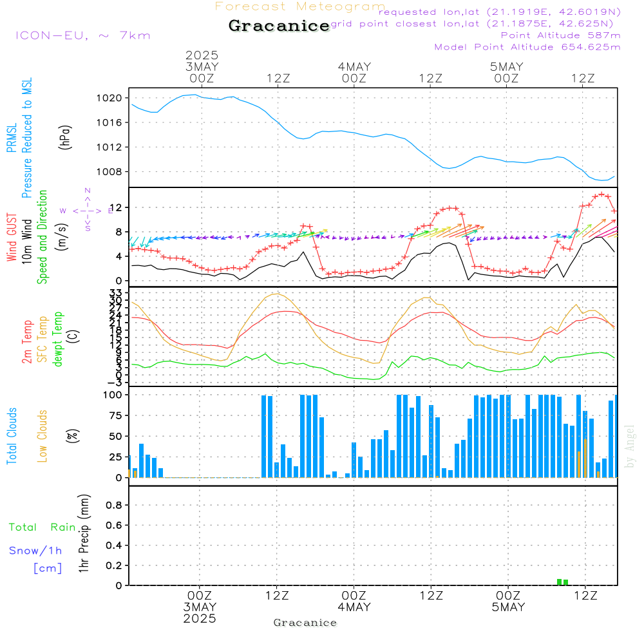Click the "ICON-EU, ~ 7km" model label

83,35
